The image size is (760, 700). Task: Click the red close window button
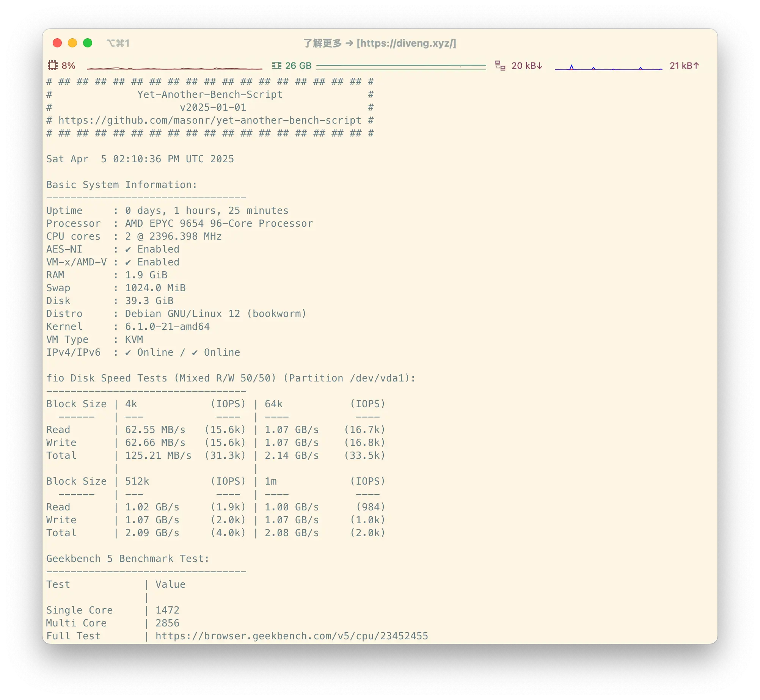pyautogui.click(x=57, y=43)
